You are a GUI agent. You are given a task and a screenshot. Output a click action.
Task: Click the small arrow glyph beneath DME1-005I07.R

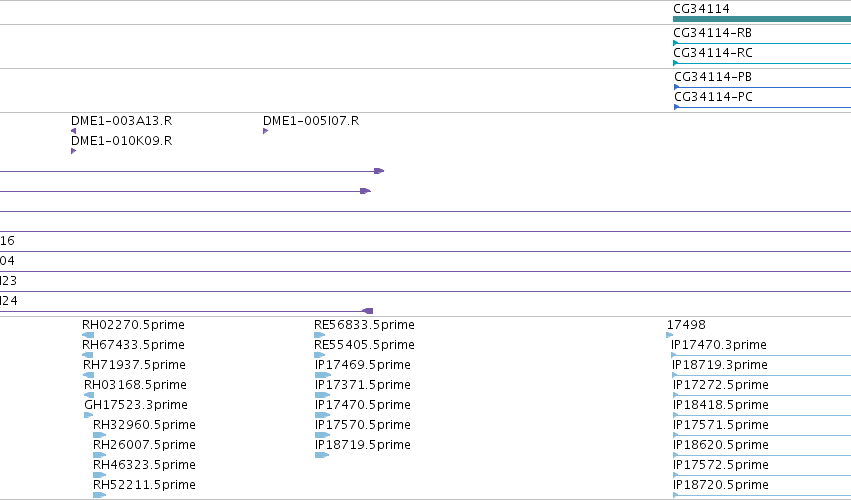(265, 131)
